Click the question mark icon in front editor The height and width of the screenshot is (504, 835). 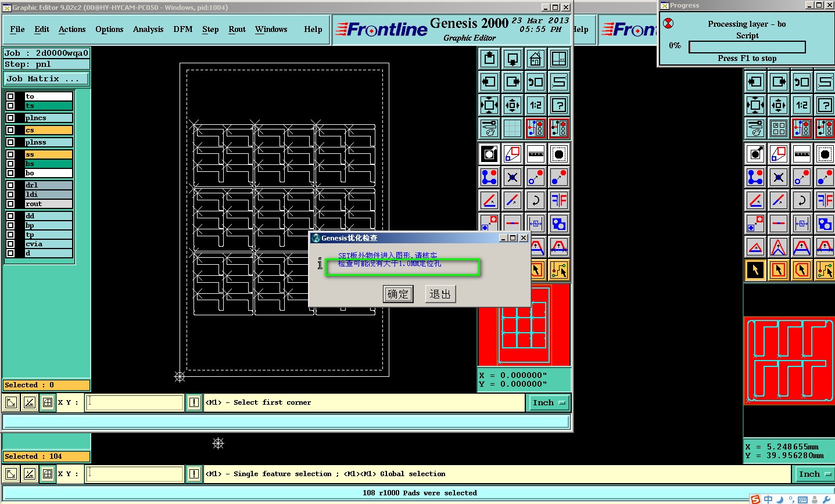click(559, 105)
